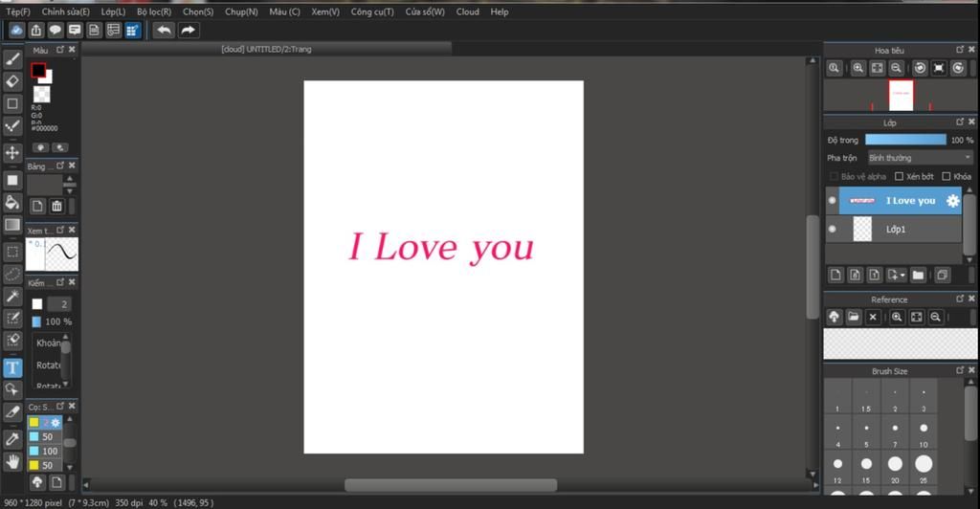Toggle visibility of I Love you layer
Viewport: 980px width, 509px height.
(x=832, y=201)
